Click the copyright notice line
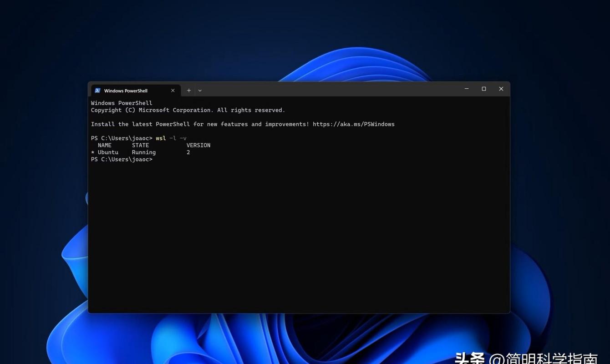Viewport: 610px width, 364px height. [188, 110]
